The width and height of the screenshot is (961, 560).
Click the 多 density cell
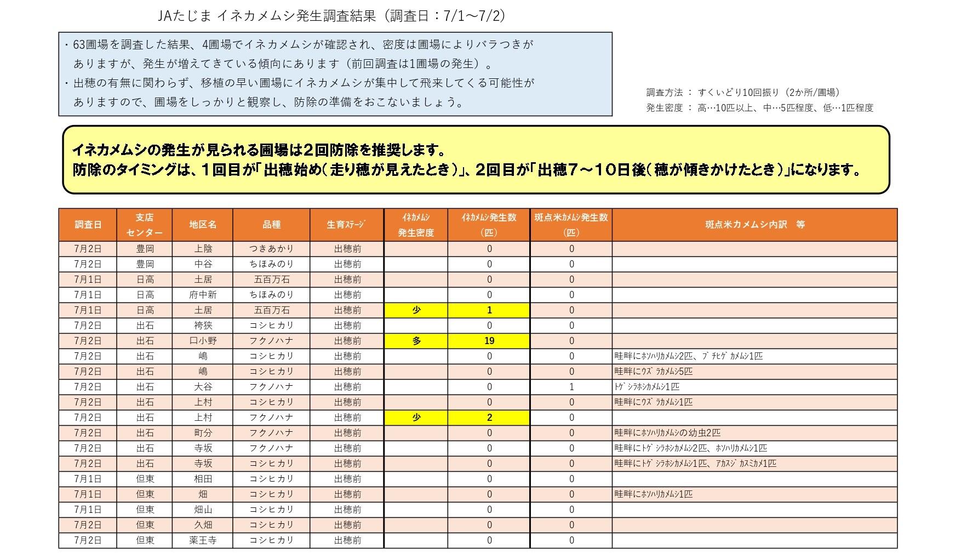pos(416,341)
